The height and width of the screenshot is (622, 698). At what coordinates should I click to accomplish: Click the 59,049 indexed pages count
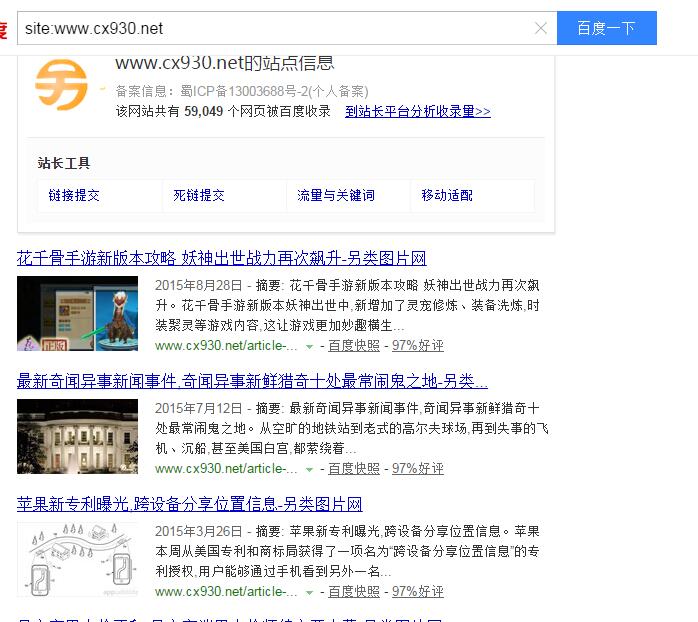(203, 111)
